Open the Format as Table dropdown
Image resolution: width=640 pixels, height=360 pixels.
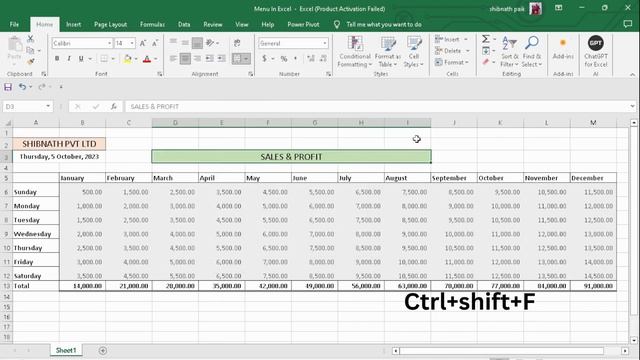388,52
